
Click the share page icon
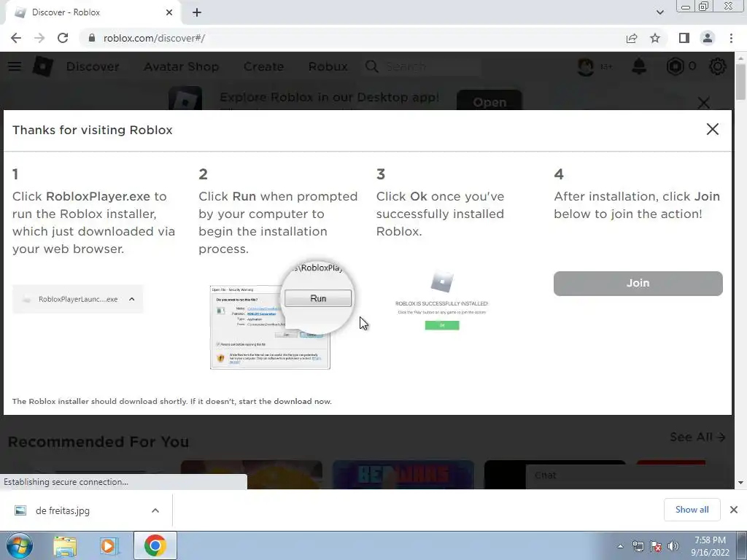tap(632, 38)
